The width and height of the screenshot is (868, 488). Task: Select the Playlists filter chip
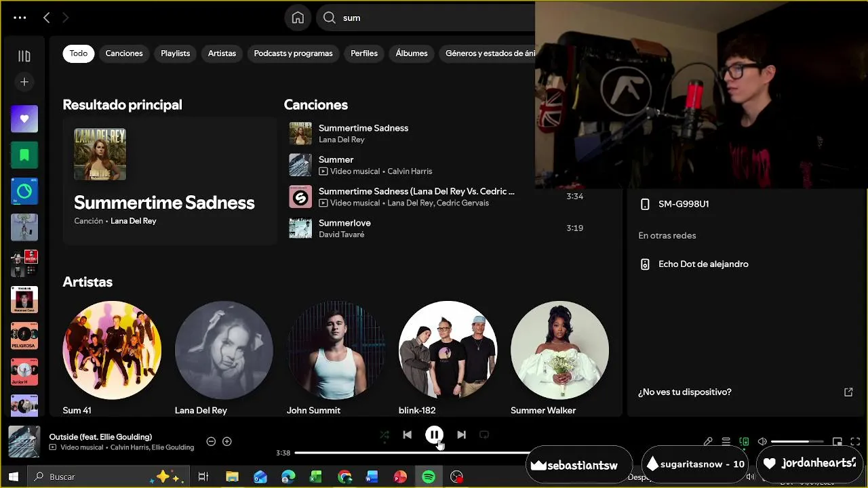(175, 53)
